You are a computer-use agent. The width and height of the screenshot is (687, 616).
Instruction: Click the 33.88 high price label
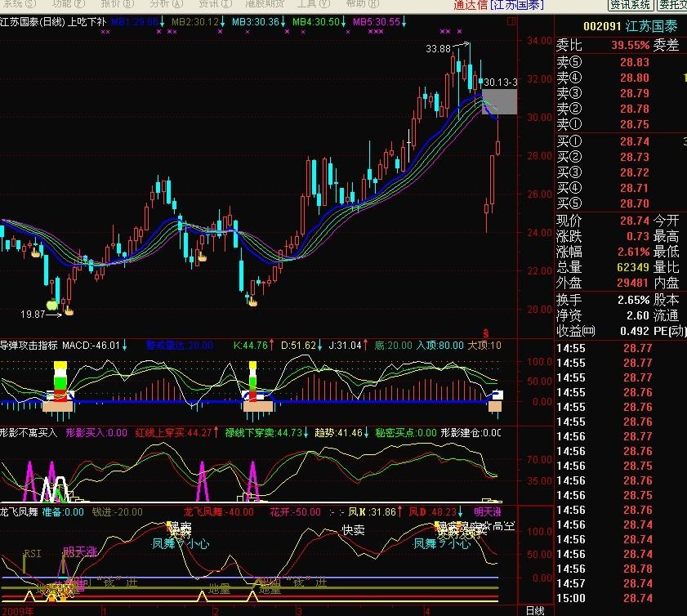pyautogui.click(x=438, y=49)
